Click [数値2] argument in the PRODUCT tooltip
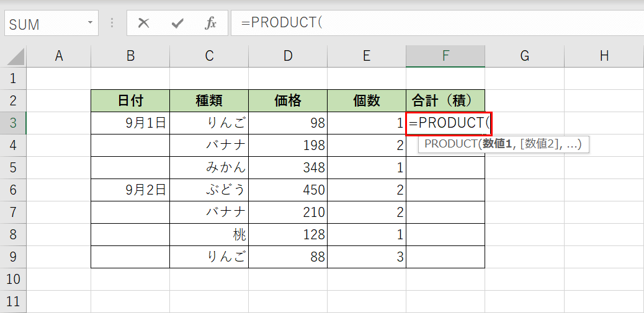 tap(538, 144)
